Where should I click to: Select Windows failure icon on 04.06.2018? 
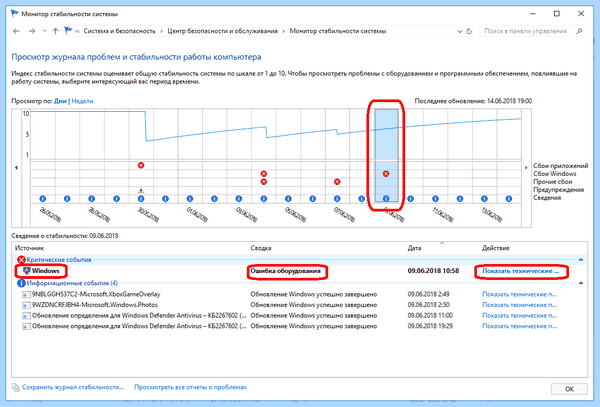pos(264,174)
